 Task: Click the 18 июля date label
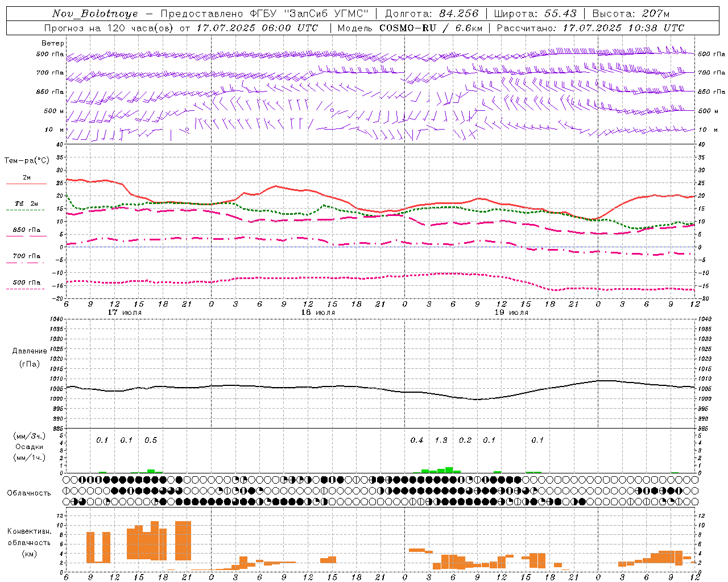point(318,313)
